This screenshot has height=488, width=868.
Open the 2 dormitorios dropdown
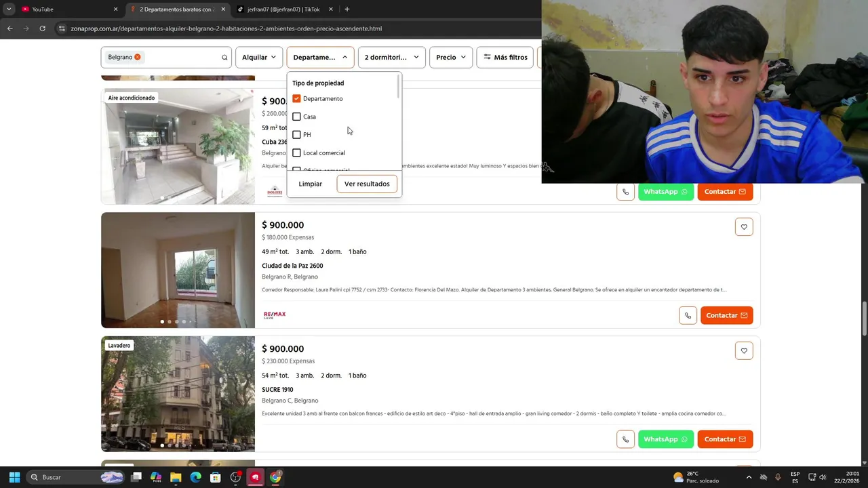[392, 58]
